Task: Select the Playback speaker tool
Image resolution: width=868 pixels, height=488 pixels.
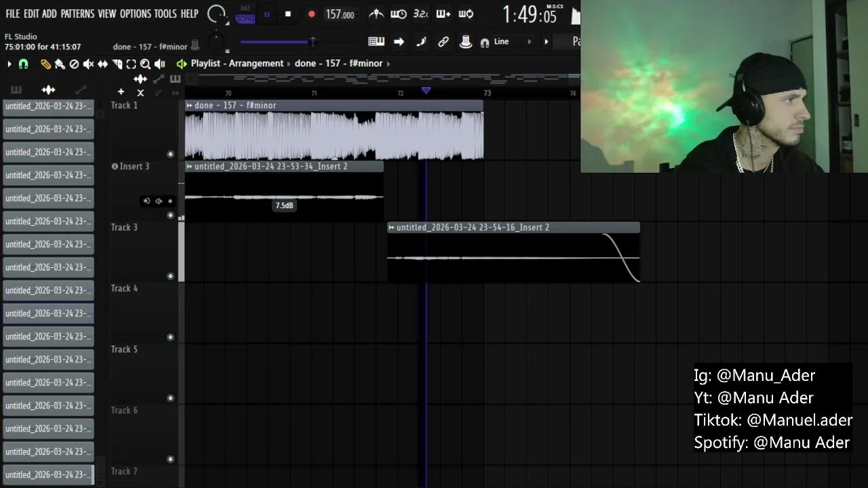Action: tap(159, 64)
